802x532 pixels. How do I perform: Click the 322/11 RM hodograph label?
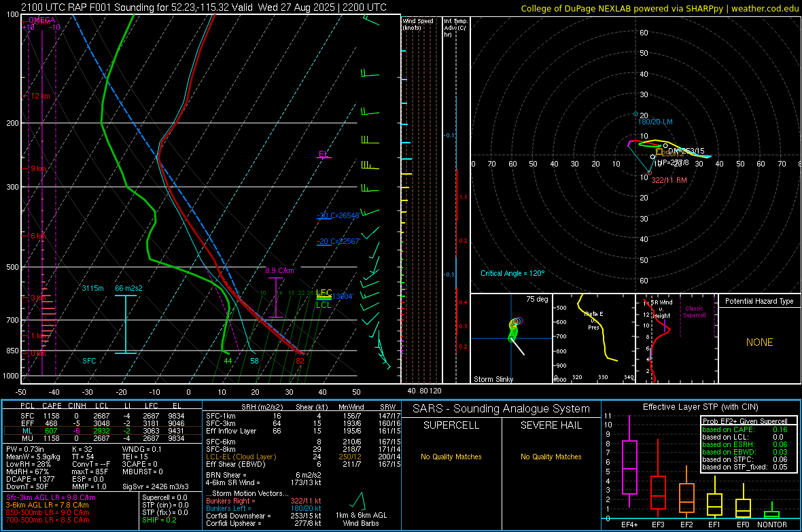point(669,180)
